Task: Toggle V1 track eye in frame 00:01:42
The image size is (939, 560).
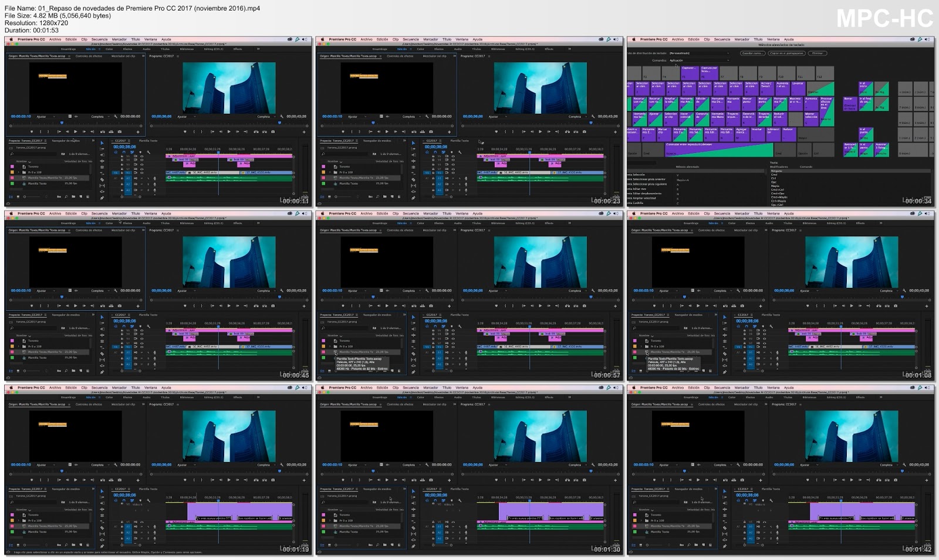Action: click(764, 522)
